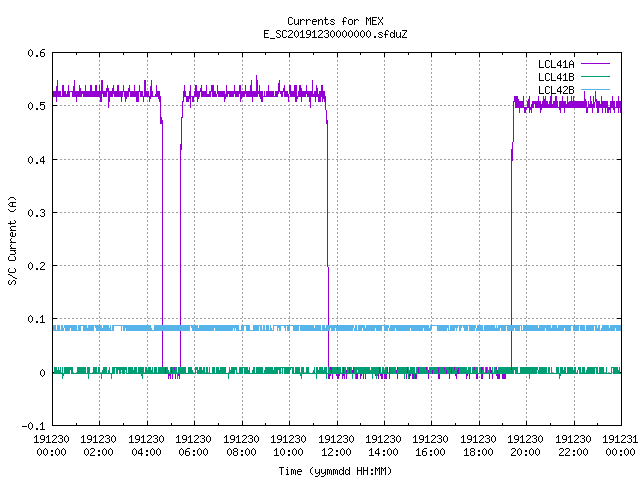640x480 pixels.
Task: Click the 191230 08:00 x-axis tick label
Action: (x=241, y=446)
